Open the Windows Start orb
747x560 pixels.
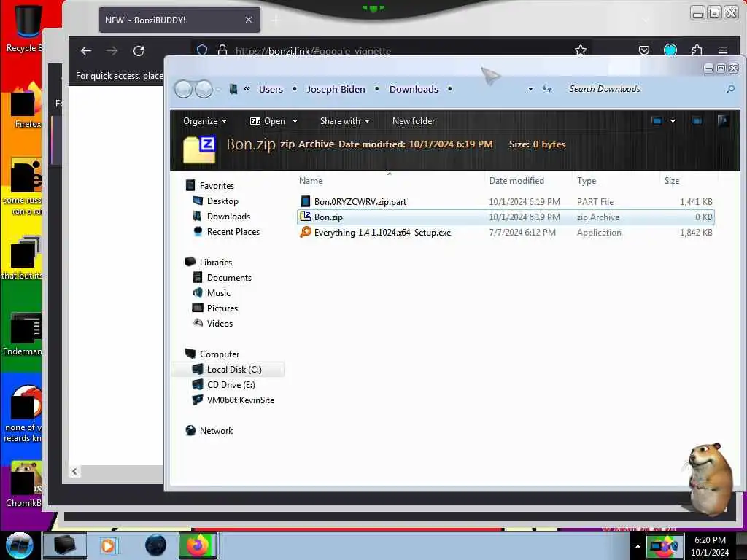(19, 545)
